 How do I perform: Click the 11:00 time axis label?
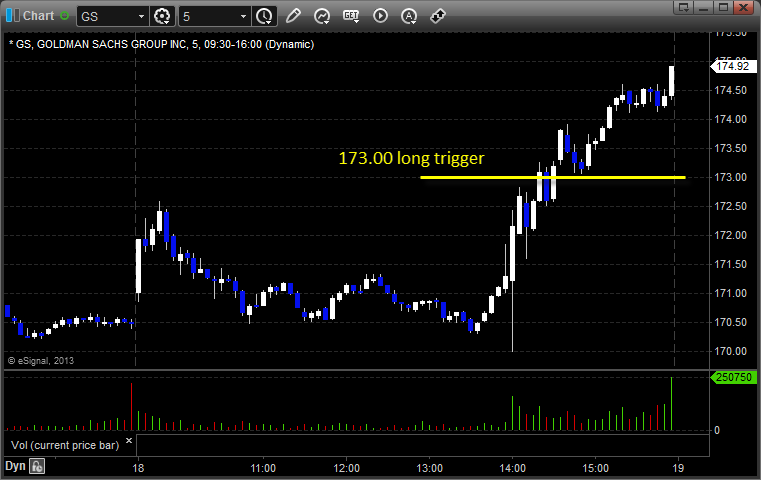(x=263, y=468)
